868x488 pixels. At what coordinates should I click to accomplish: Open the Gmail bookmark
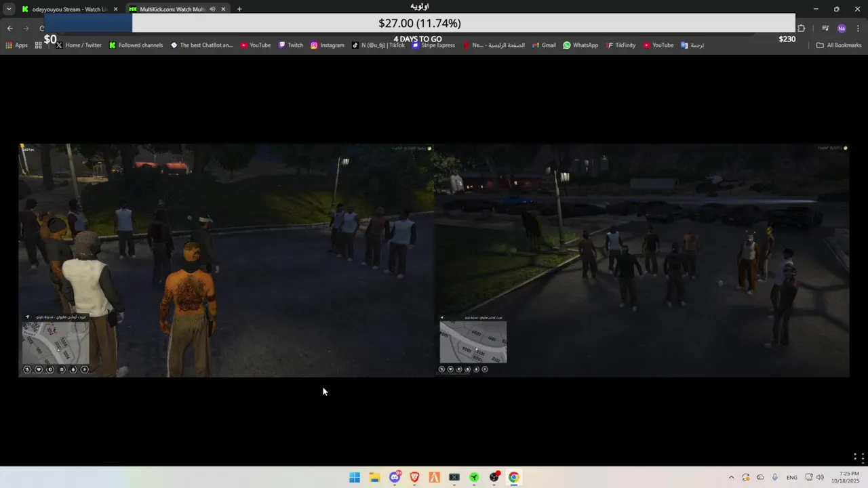(x=544, y=45)
